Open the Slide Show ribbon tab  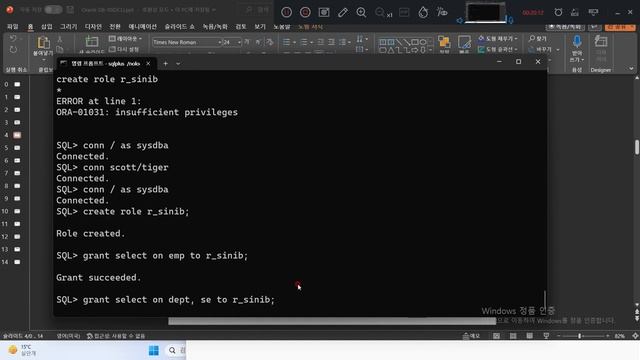180,27
